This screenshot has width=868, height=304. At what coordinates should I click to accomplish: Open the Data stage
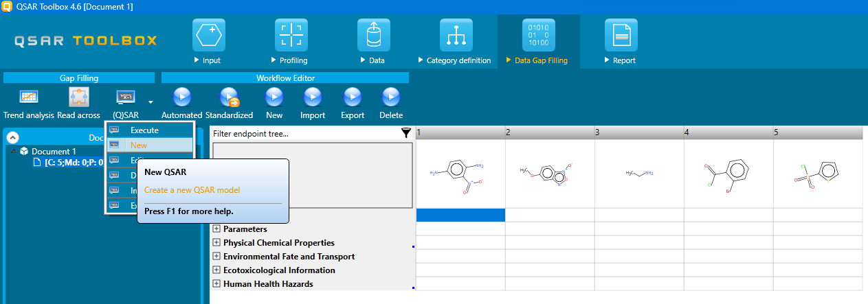tap(374, 35)
